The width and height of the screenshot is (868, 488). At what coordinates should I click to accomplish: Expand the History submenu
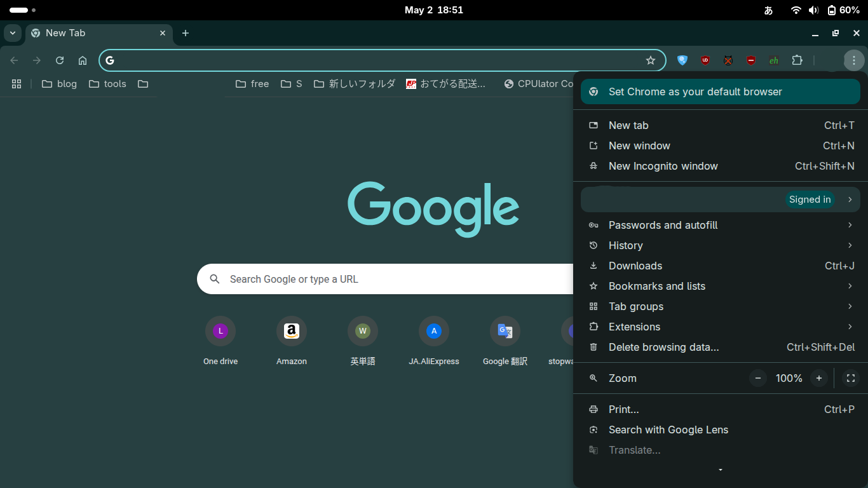coord(721,245)
